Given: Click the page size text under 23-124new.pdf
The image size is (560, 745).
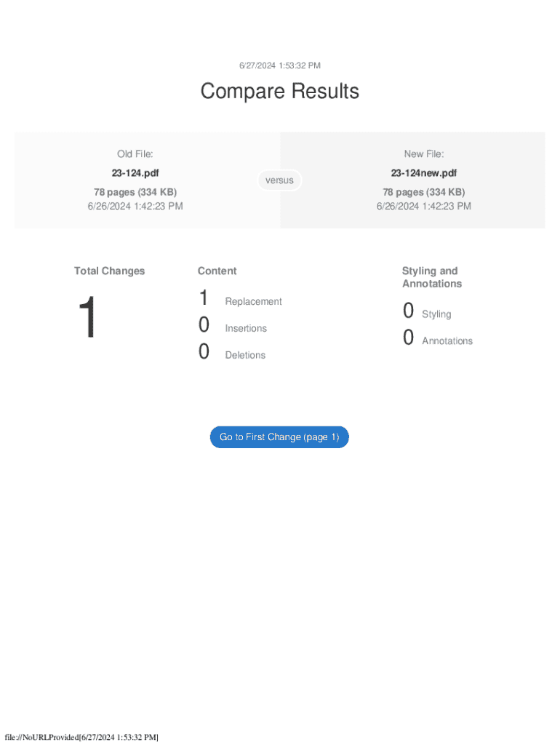Looking at the screenshot, I should point(423,192).
